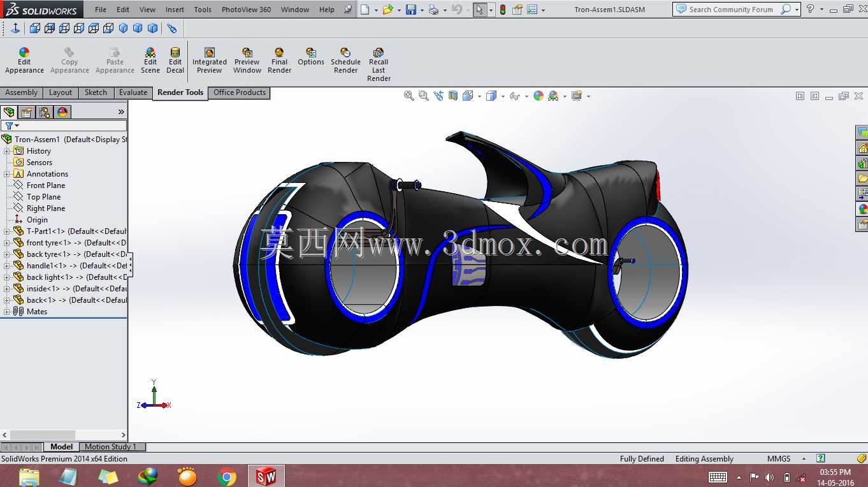The width and height of the screenshot is (868, 487).
Task: Click the Zoom to Area icon
Action: pos(424,96)
